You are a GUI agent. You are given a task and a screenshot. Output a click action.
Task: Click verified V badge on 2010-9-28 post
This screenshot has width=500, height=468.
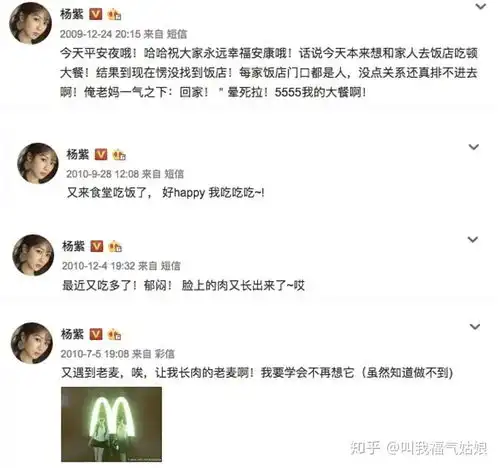click(101, 154)
